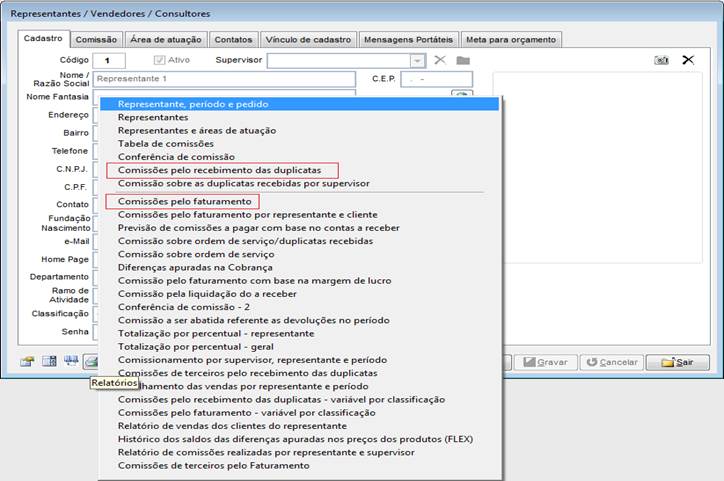
Task: Toggle the Ativo checkbox
Action: (159, 60)
